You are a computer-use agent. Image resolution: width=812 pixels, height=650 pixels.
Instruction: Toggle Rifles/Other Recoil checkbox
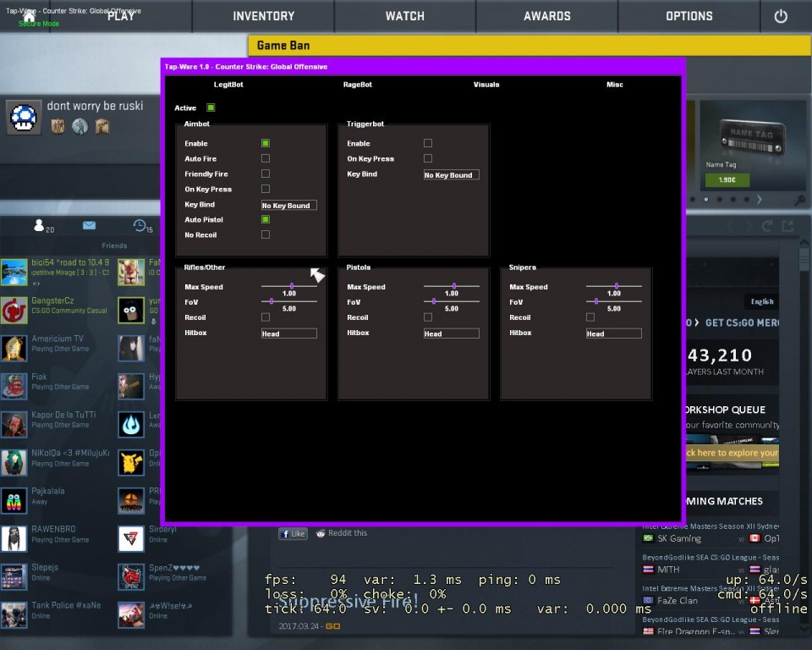265,317
